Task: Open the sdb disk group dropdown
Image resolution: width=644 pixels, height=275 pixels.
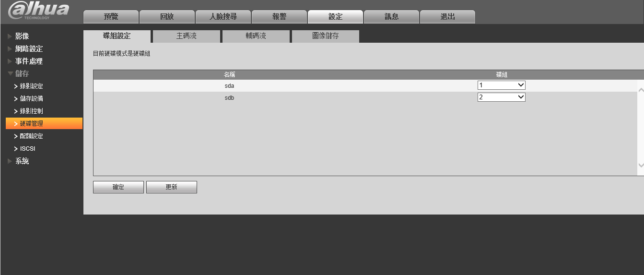Action: pyautogui.click(x=502, y=97)
